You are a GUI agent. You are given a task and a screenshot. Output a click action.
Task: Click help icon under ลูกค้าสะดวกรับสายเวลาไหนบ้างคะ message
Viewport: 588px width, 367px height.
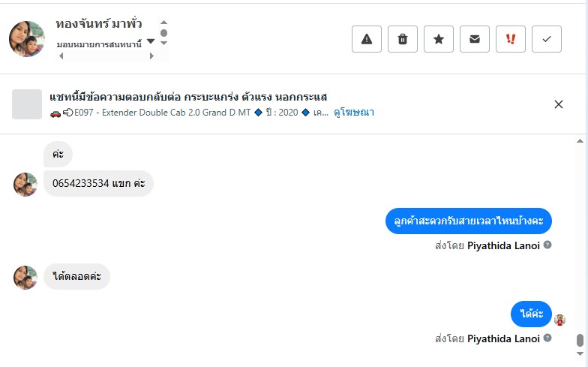(x=547, y=245)
